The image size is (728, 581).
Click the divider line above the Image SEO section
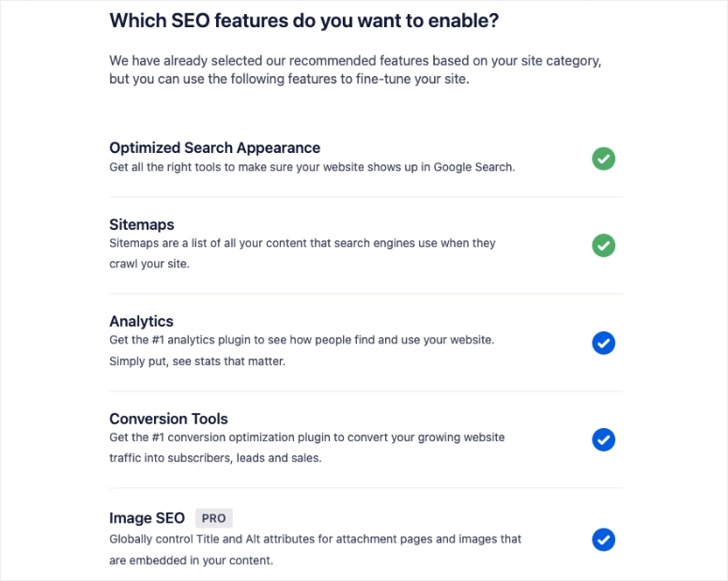(x=366, y=488)
